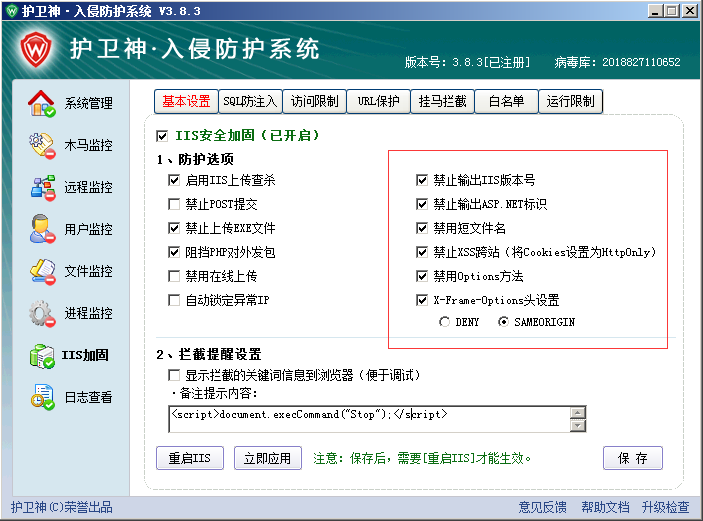The height and width of the screenshot is (521, 703).
Task: Click the 升级检查 link
Action: tap(665, 508)
